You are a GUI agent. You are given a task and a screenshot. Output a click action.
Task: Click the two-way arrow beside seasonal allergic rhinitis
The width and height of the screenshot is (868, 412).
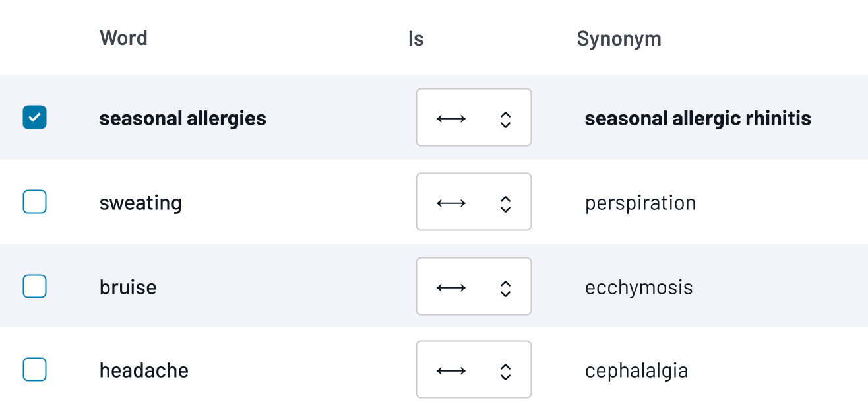[451, 119]
